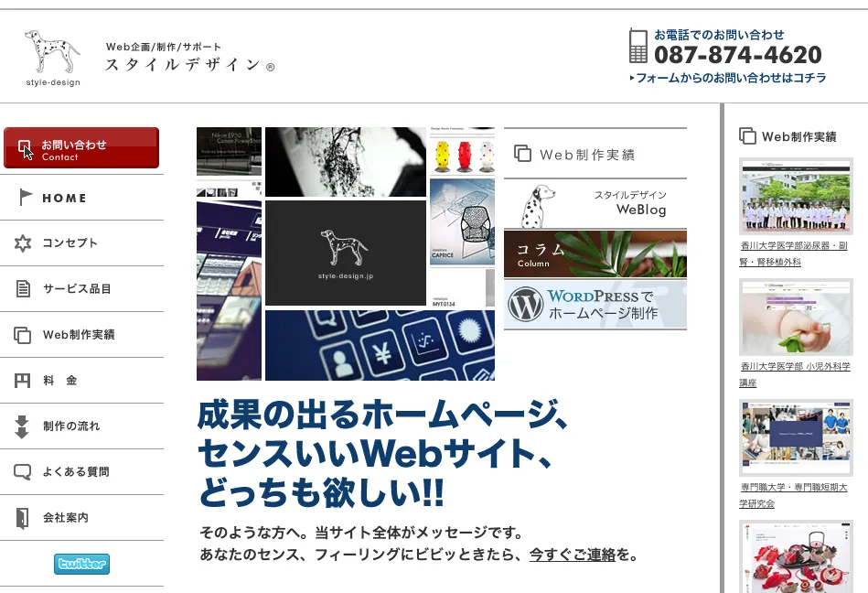Click the purple building website collage tile
The height and width of the screenshot is (593, 868).
[229, 290]
